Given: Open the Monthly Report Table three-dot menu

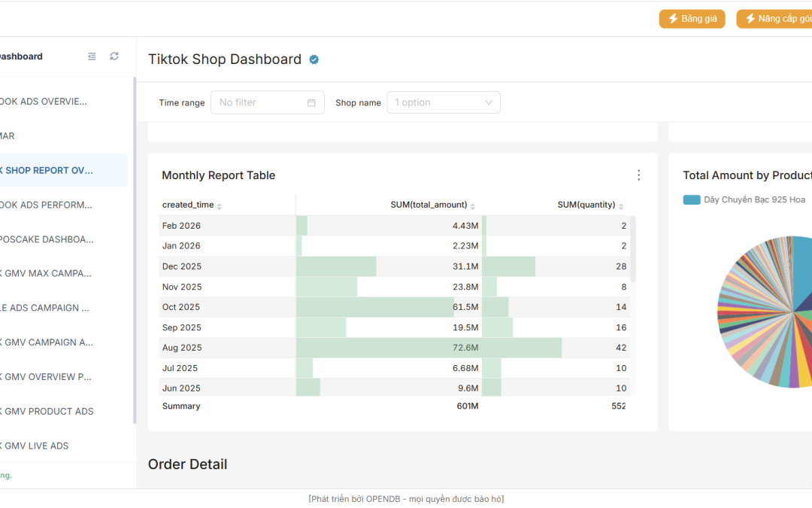Looking at the screenshot, I should click(x=638, y=175).
